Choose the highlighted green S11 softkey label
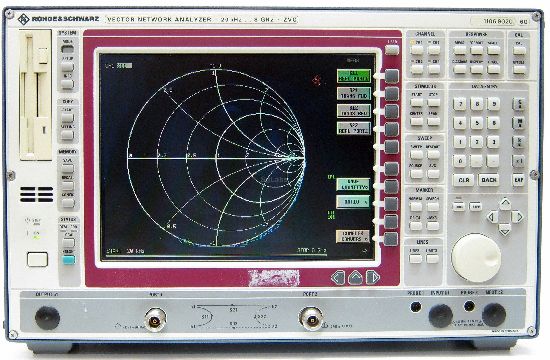The height and width of the screenshot is (360, 550). (354, 76)
